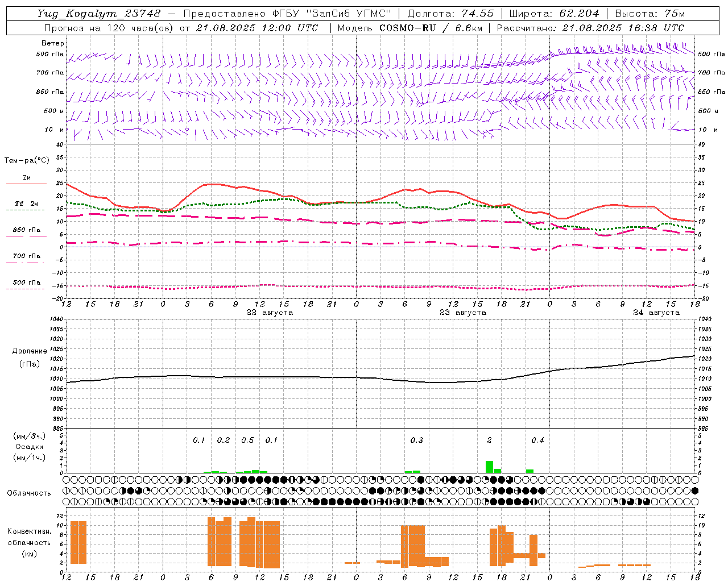Select the model name COSMO-RU / 6.6км
Viewport: 728px width, 582px height.
[430, 28]
